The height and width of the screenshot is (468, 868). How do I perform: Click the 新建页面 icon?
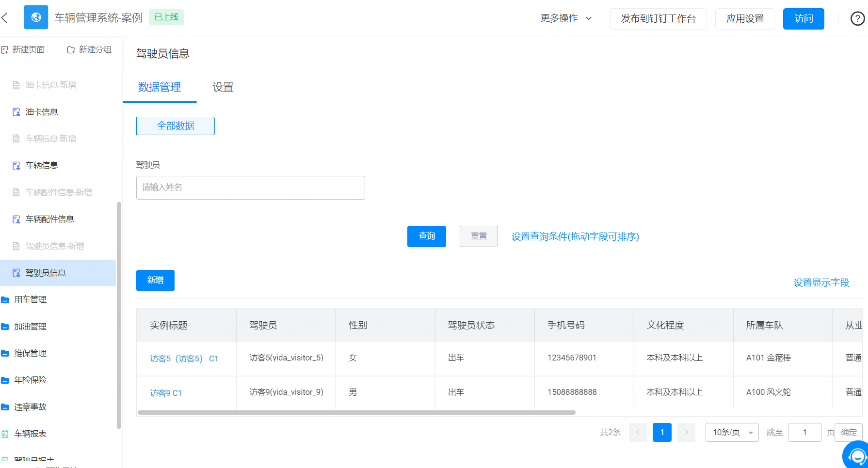[x=5, y=49]
